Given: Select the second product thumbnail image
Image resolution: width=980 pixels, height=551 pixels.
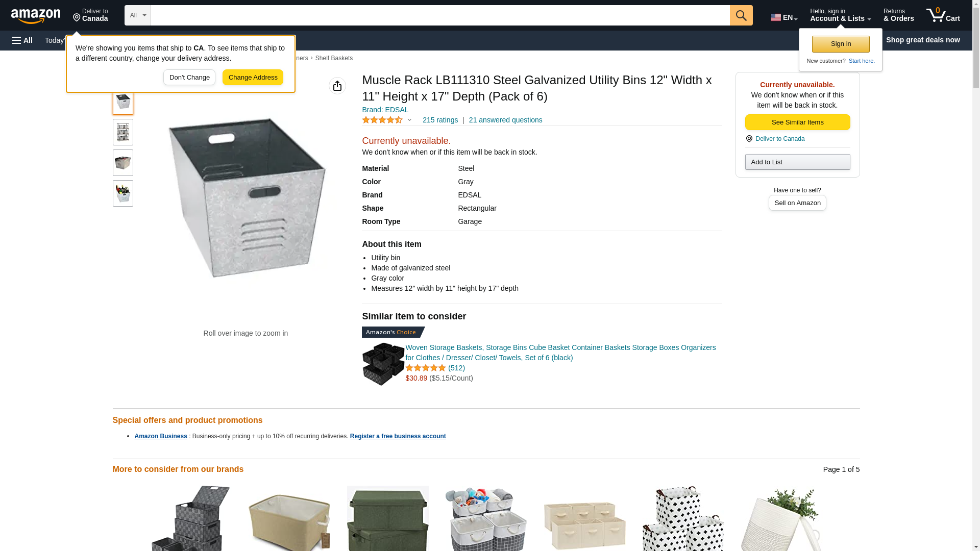Looking at the screenshot, I should [123, 132].
